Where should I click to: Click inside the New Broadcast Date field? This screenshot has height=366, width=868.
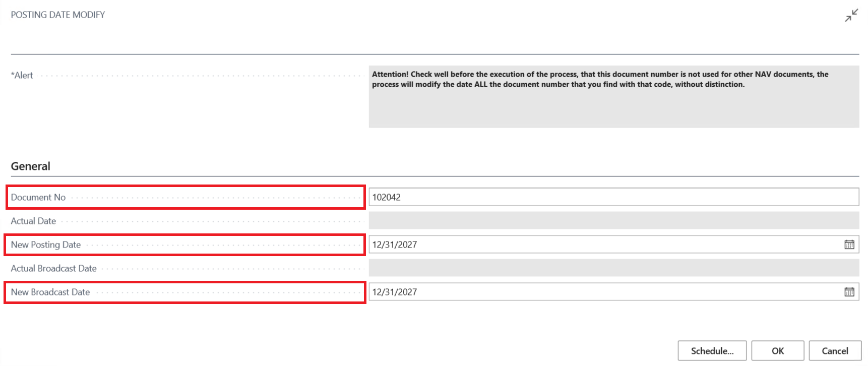[x=605, y=292]
